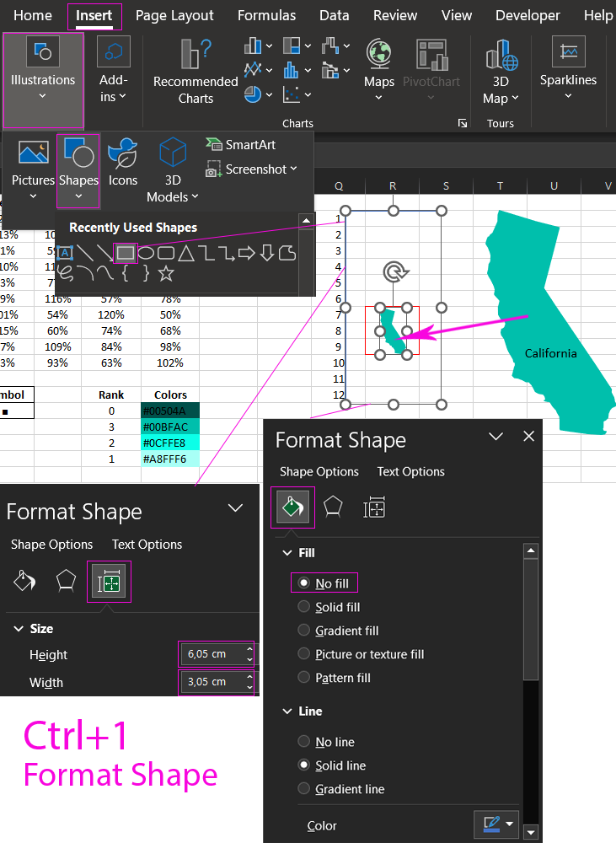Open the line Color dropdown

(x=496, y=825)
